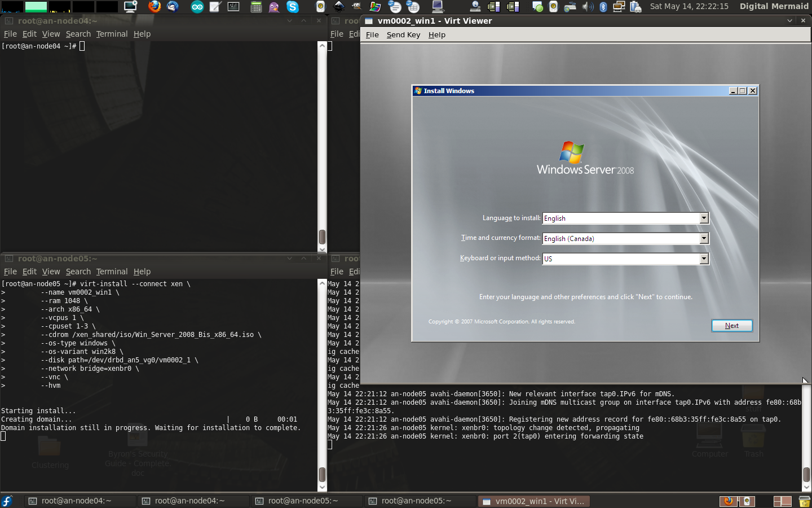
Task: Click the battery power tray icon
Action: [x=636, y=7]
